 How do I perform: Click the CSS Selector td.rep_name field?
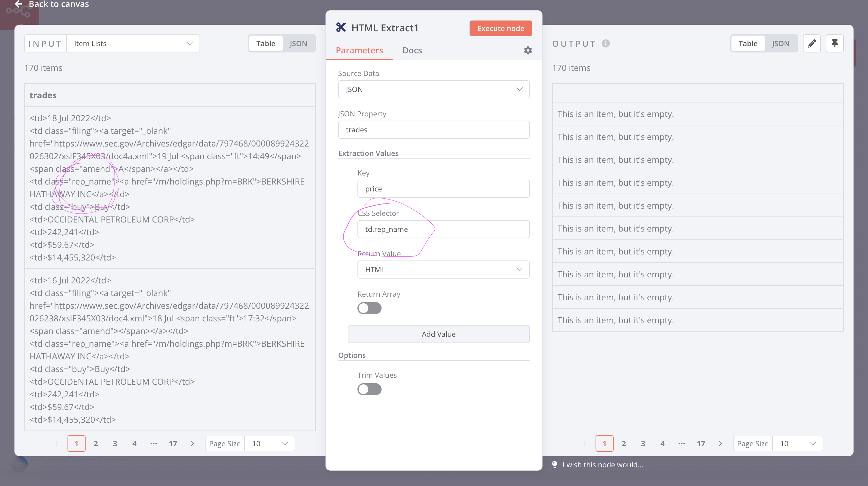[443, 229]
